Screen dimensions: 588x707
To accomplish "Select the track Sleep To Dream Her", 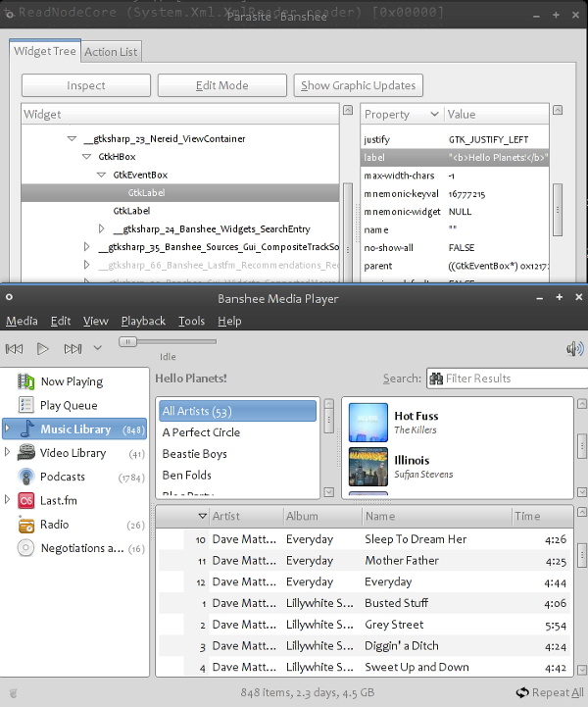I will [365, 539].
